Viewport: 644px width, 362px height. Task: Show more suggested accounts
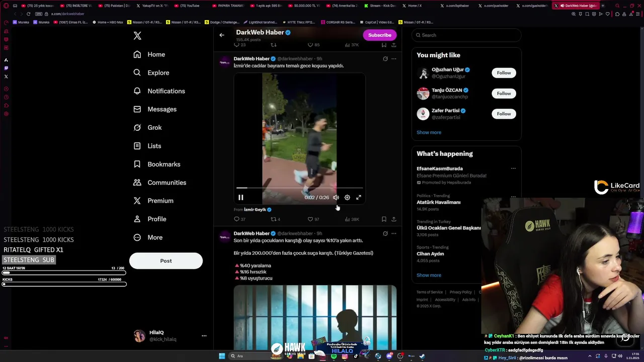tap(429, 132)
